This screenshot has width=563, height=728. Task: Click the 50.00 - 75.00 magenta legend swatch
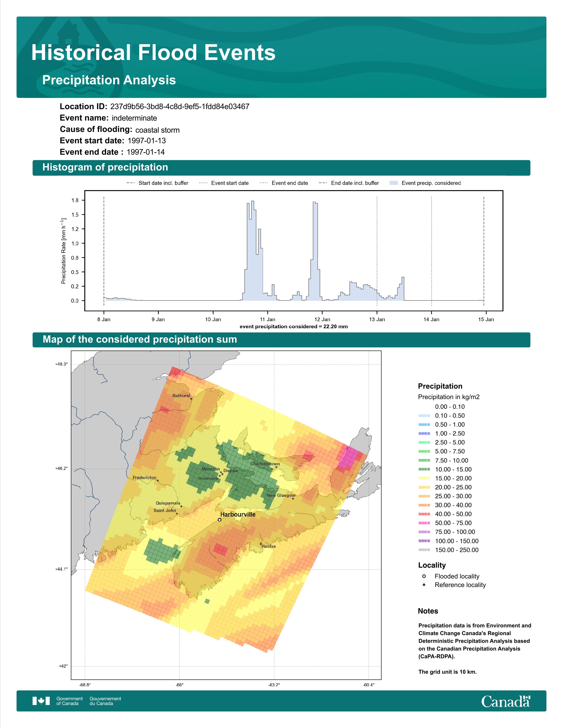(424, 523)
